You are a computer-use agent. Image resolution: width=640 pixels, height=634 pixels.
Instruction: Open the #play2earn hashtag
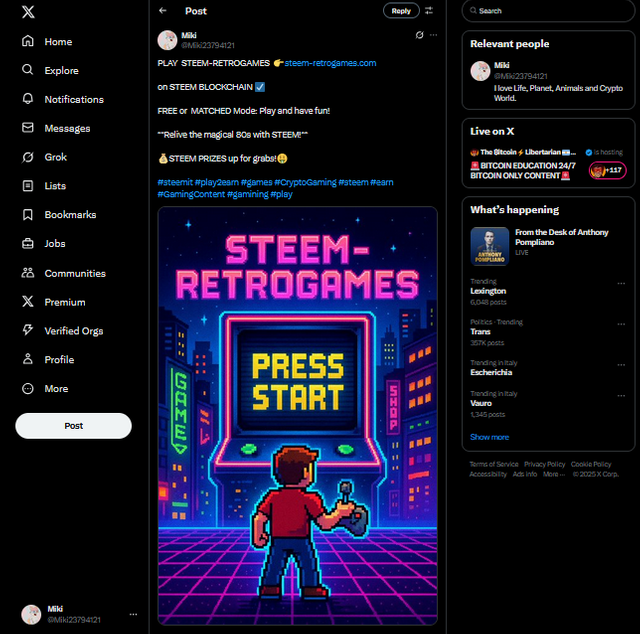coord(216,182)
